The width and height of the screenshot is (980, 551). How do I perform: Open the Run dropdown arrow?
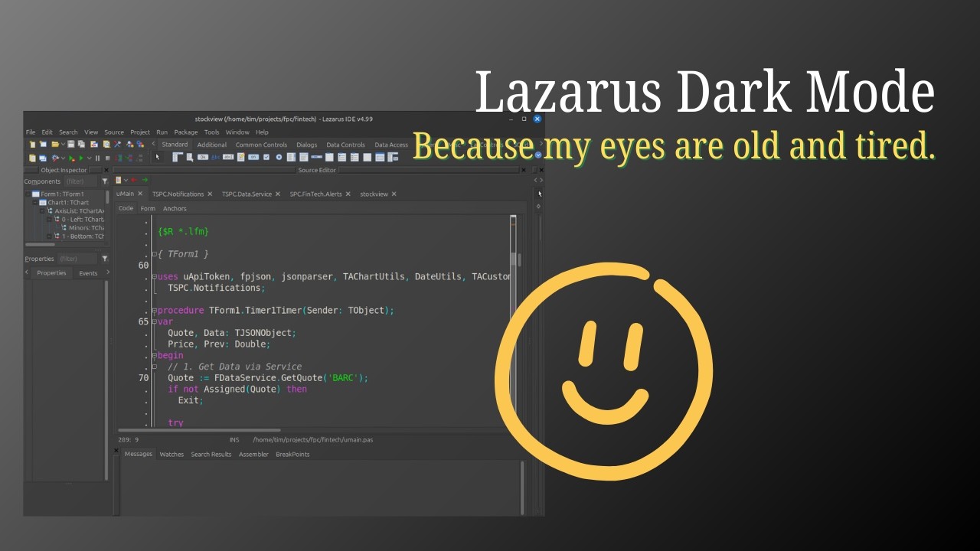89,158
